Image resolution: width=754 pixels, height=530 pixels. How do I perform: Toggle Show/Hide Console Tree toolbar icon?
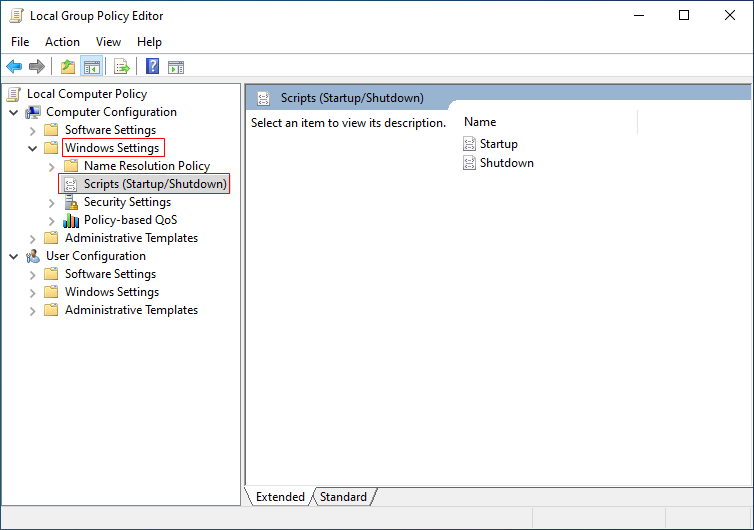coord(91,66)
